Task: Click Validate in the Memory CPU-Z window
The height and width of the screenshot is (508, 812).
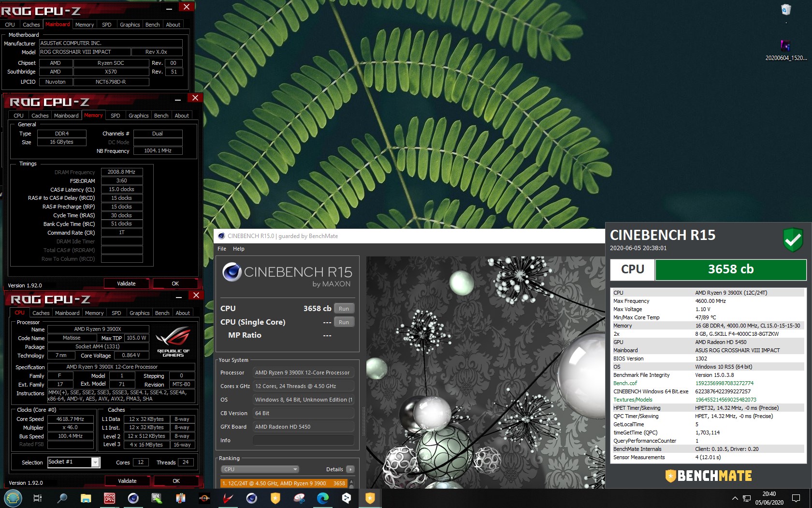Action: 126,284
